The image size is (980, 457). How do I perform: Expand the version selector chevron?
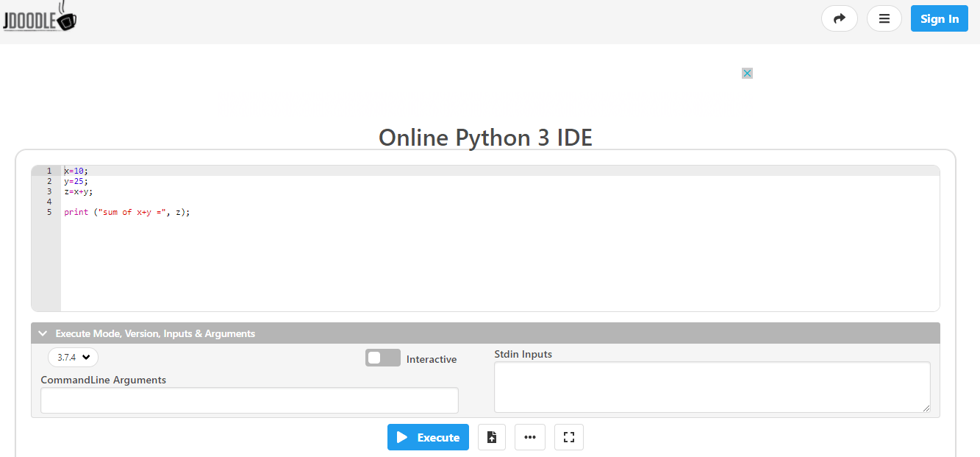click(85, 357)
